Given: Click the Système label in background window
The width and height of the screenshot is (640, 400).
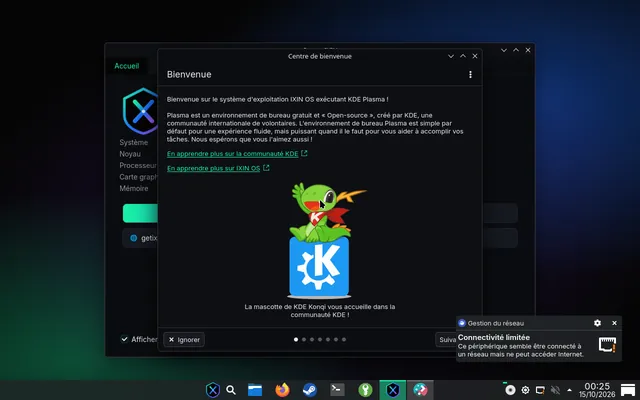Looking at the screenshot, I should [133, 142].
